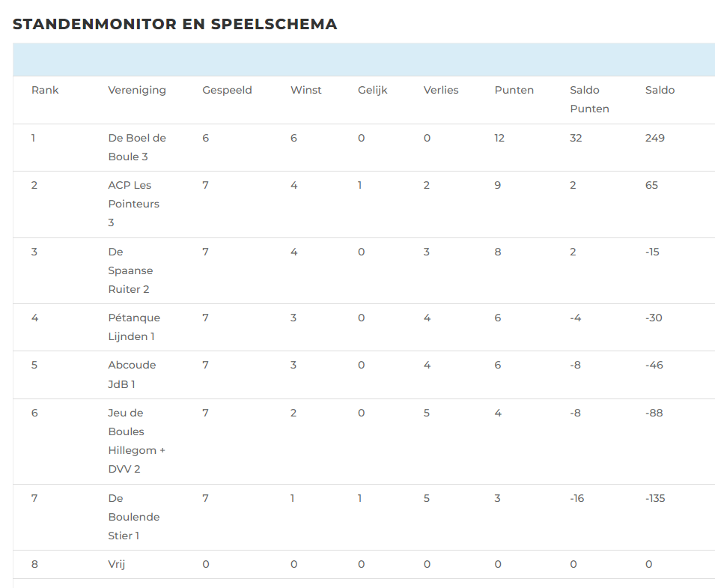Click the Rank column header
Image resolution: width=715 pixels, height=588 pixels.
coord(45,90)
